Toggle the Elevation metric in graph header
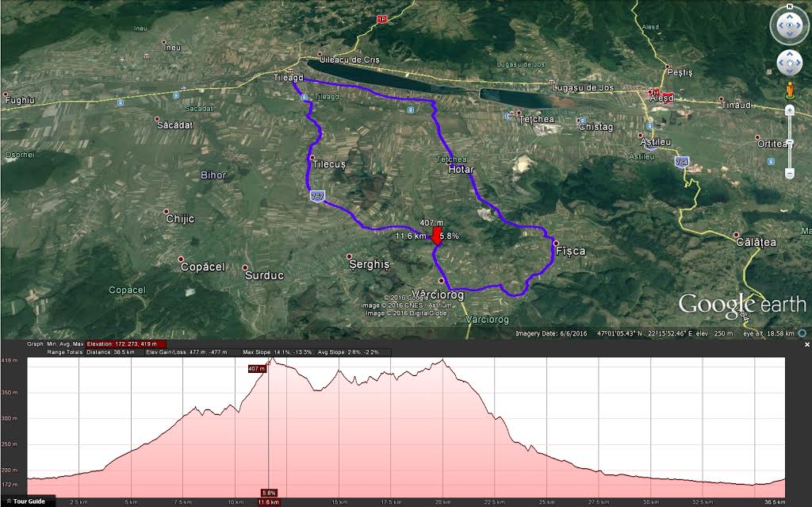The height and width of the screenshot is (507, 812). [100, 344]
